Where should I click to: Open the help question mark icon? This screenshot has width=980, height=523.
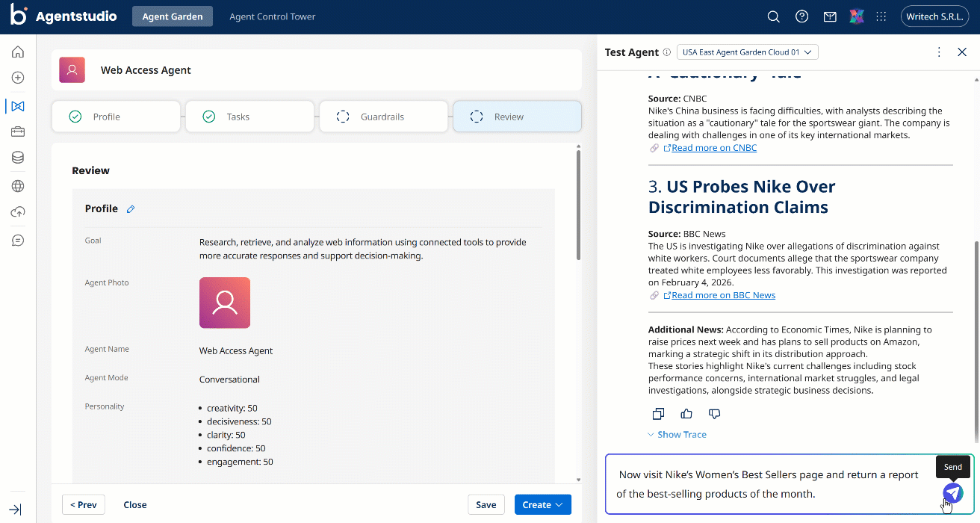point(801,16)
